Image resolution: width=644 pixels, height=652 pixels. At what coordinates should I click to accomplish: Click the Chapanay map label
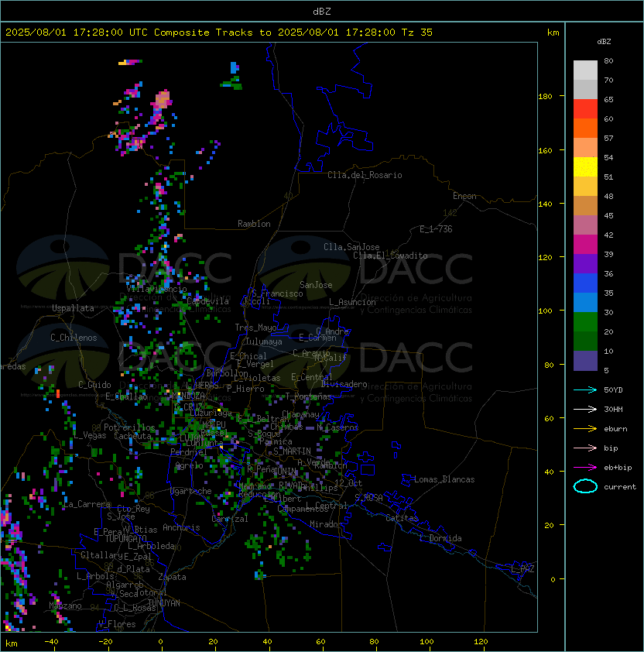tap(300, 414)
